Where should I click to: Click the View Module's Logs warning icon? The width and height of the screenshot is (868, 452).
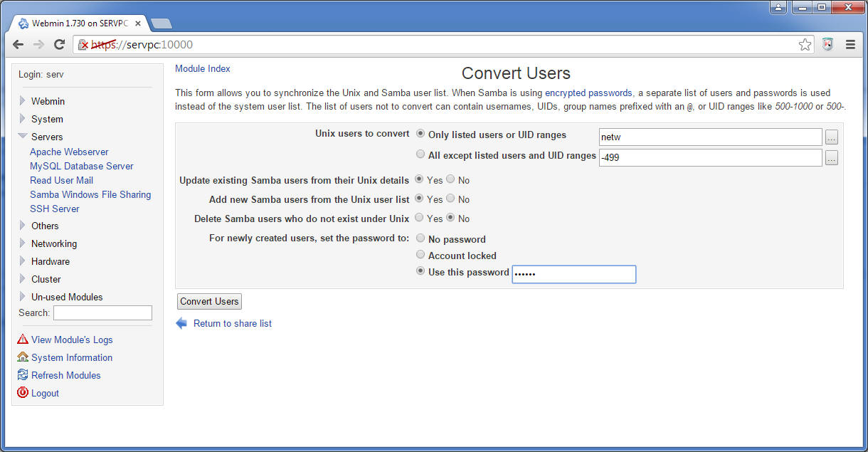(23, 340)
